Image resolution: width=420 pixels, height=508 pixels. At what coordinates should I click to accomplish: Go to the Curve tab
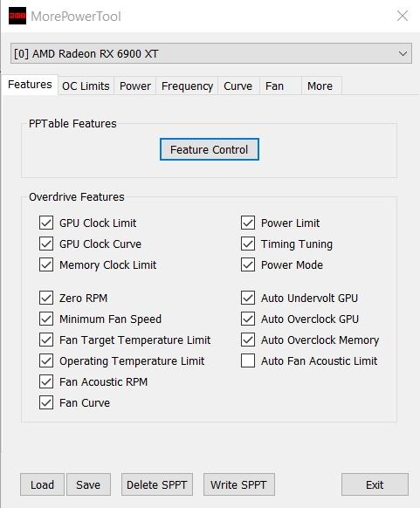[238, 86]
